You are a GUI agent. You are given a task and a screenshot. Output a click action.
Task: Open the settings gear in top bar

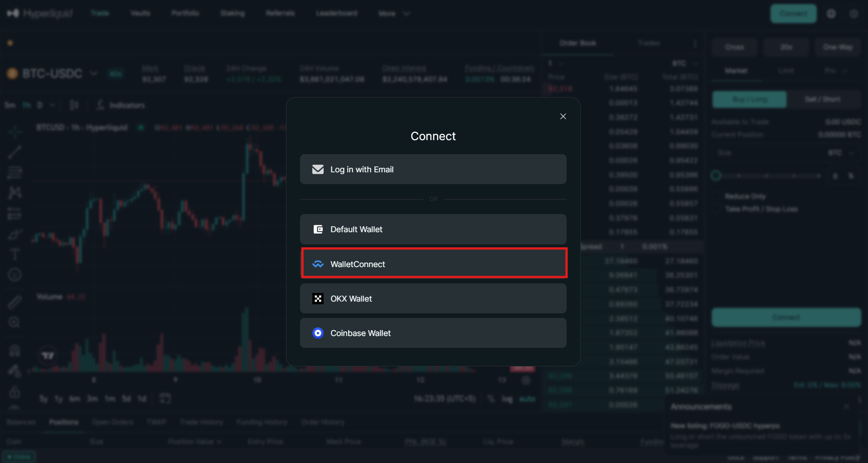pyautogui.click(x=853, y=14)
